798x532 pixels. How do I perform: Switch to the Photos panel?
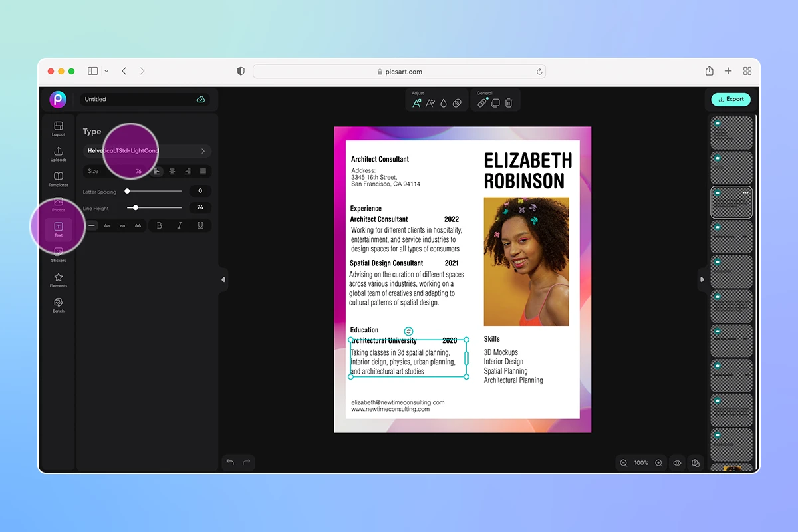pos(58,205)
